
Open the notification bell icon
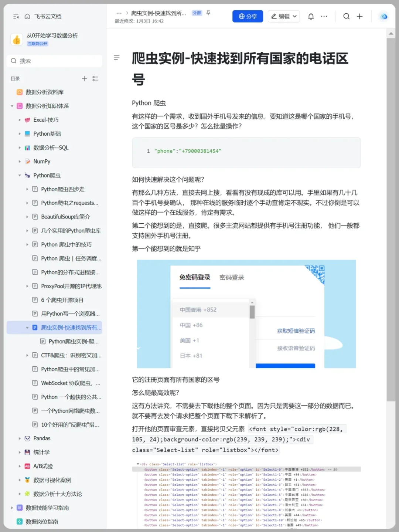tap(311, 16)
